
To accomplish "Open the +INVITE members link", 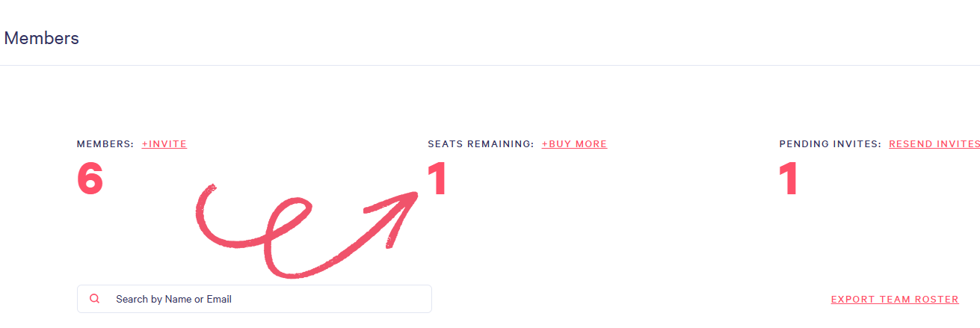I will [x=164, y=144].
